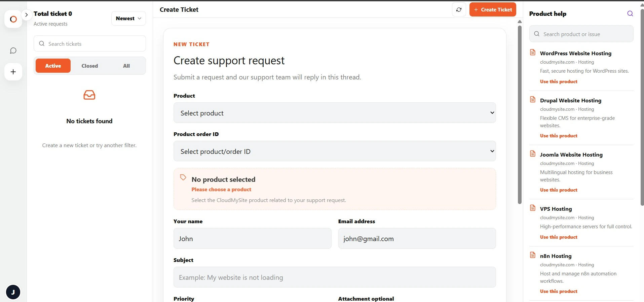Click the orange circle logo icon
The height and width of the screenshot is (302, 644).
tap(13, 19)
